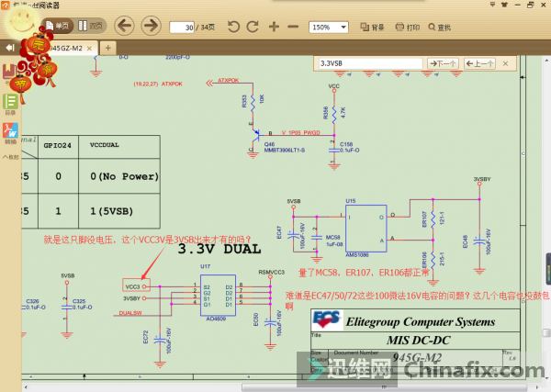Click the '3.3V DUAL' heading text

219,250
